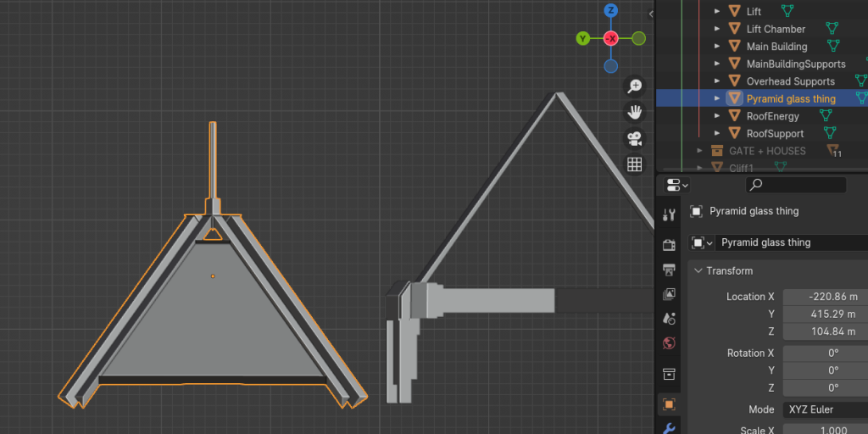This screenshot has width=868, height=434.
Task: Click the green Y axis on gizmo
Action: (583, 38)
